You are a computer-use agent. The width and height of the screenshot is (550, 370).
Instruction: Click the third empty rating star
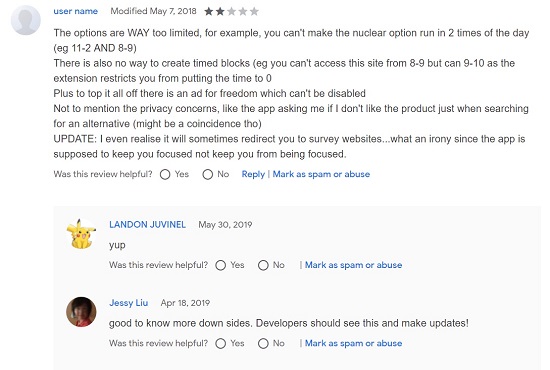click(x=232, y=12)
